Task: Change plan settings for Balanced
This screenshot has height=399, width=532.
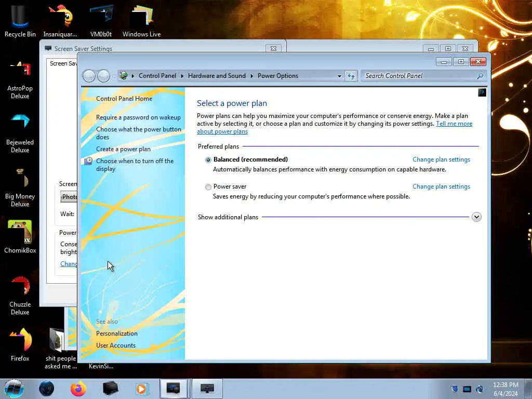Action: coord(441,159)
